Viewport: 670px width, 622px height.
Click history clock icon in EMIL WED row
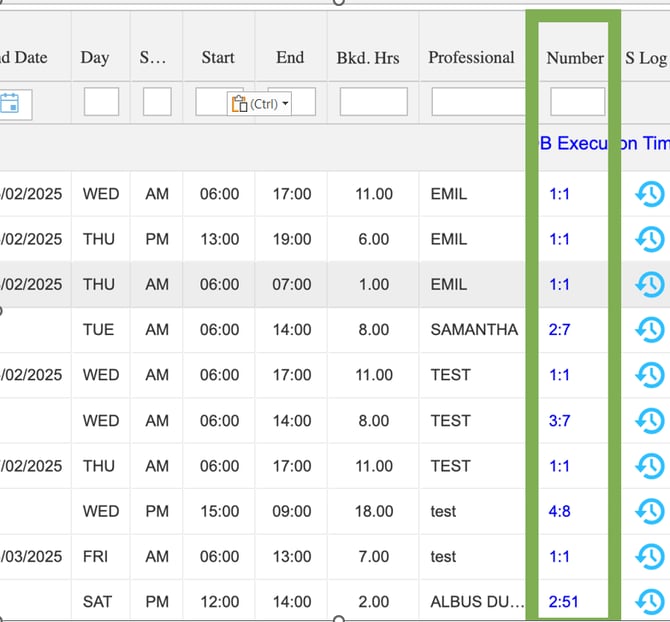(x=650, y=194)
